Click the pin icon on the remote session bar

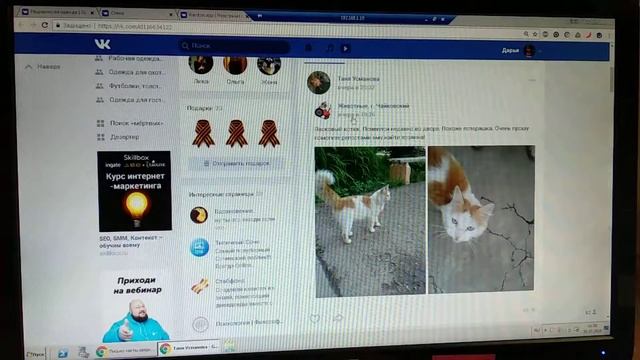(x=260, y=16)
